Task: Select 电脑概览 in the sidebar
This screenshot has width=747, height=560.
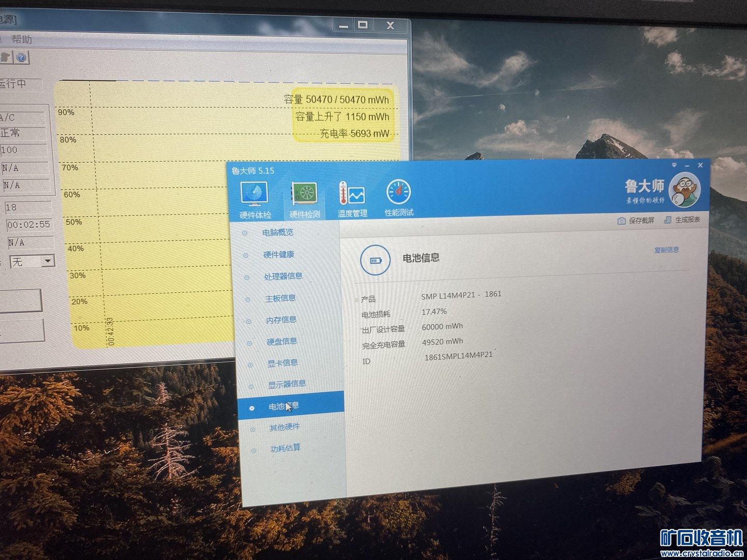Action: pyautogui.click(x=278, y=232)
